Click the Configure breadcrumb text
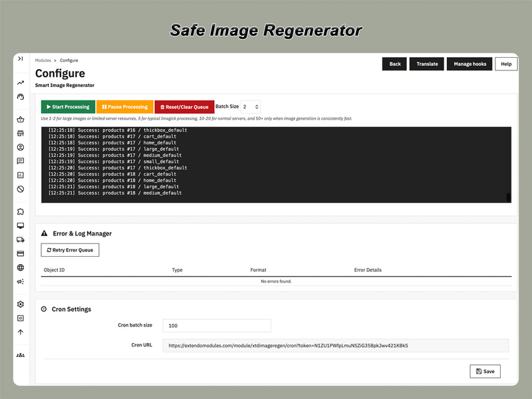The width and height of the screenshot is (532, 399). point(69,61)
